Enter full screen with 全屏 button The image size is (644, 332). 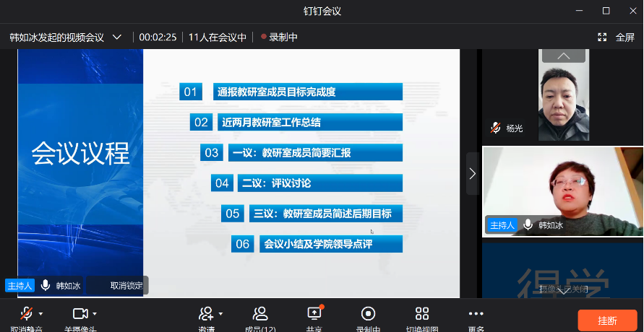coord(617,37)
